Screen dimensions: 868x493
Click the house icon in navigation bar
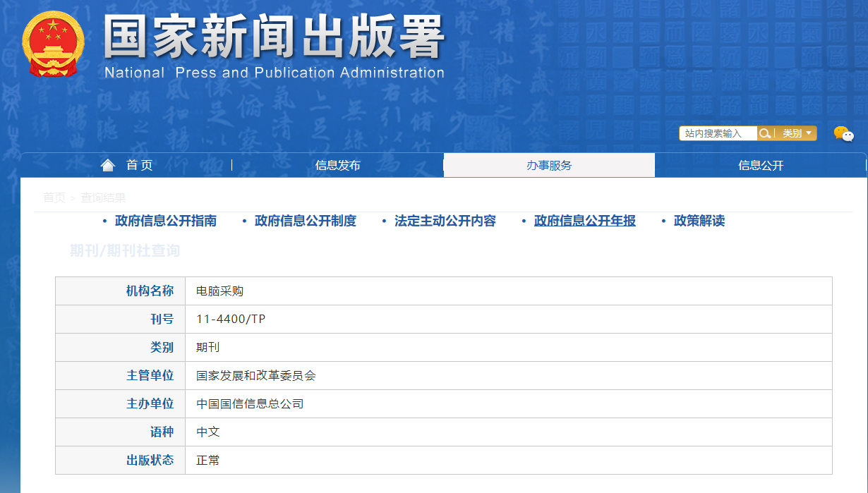point(108,165)
